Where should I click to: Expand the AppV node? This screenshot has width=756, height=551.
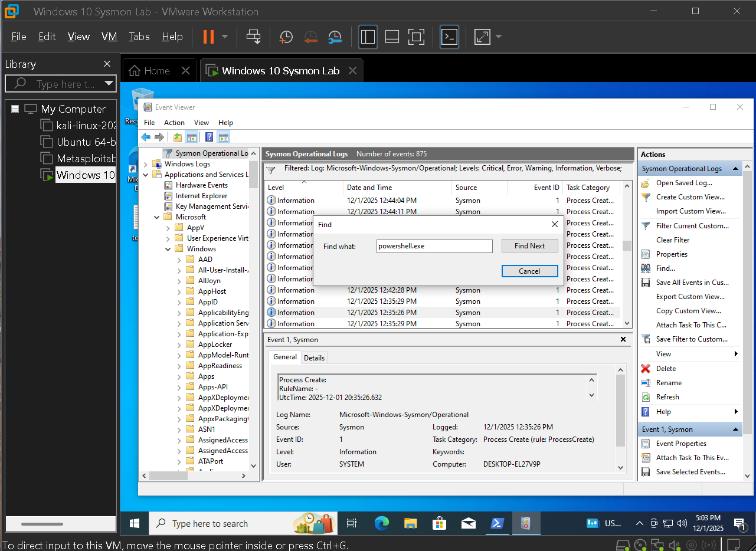coord(167,227)
